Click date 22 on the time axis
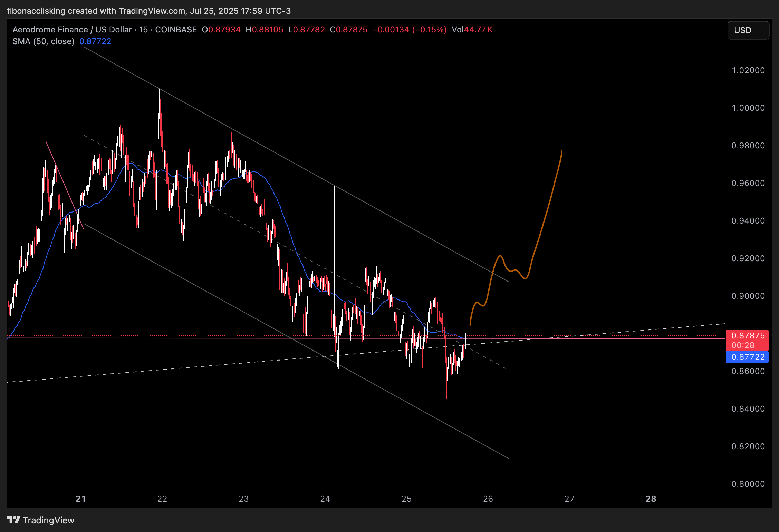The image size is (779, 532). (162, 499)
